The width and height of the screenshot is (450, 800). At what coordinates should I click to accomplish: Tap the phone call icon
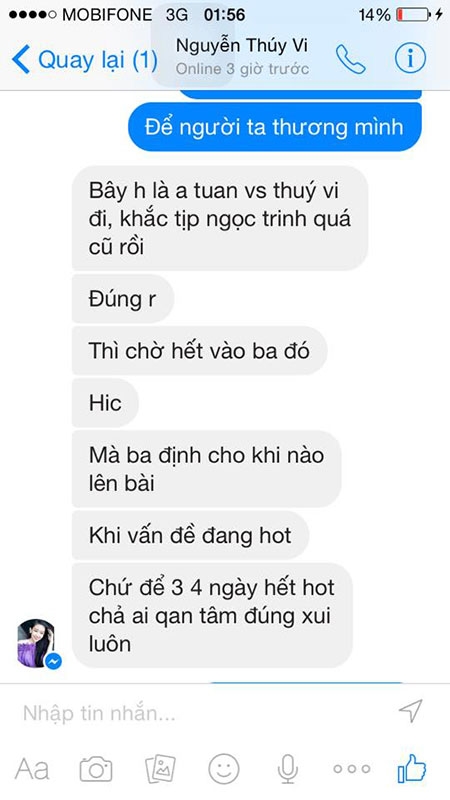pyautogui.click(x=351, y=60)
